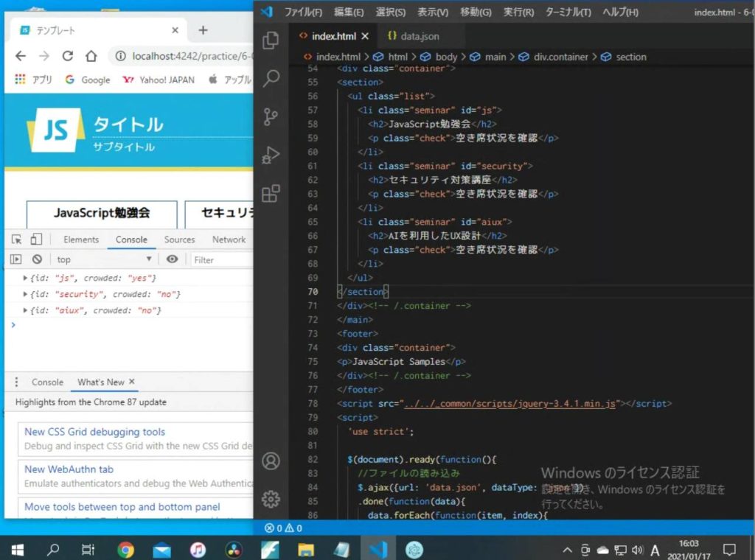755x560 pixels.
Task: Switch to the DevTools Network tab
Action: point(229,239)
